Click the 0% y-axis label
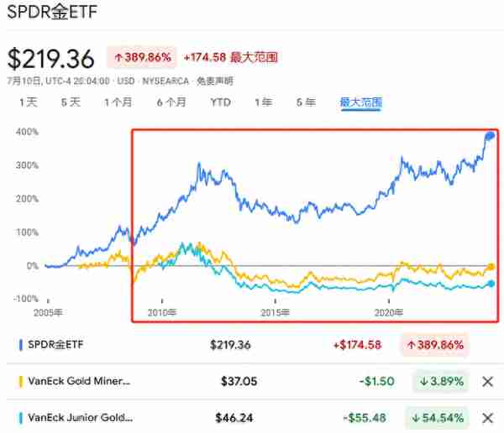The width and height of the screenshot is (504, 433). (x=33, y=266)
